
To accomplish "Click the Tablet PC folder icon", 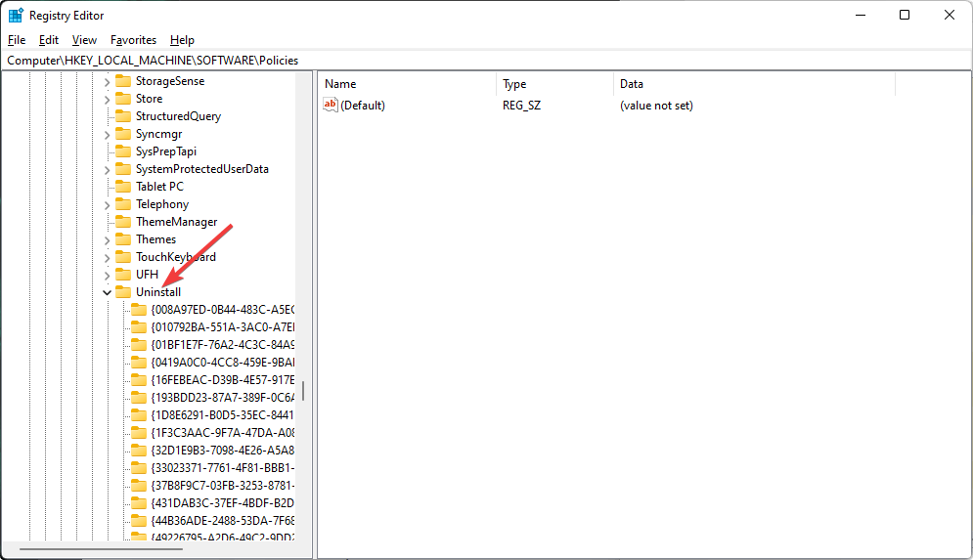I will click(x=123, y=187).
